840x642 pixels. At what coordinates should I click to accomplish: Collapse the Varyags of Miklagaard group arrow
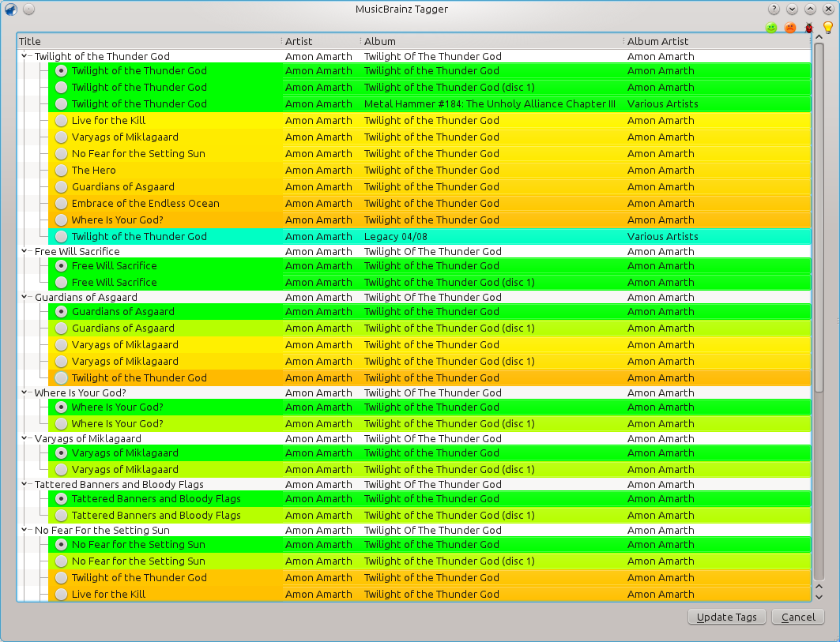24,438
